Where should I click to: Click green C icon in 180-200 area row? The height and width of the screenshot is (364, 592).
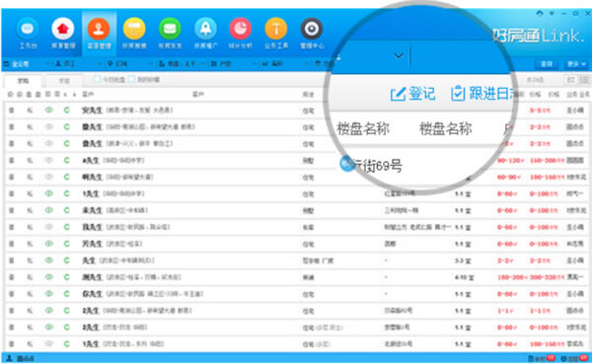(66, 277)
